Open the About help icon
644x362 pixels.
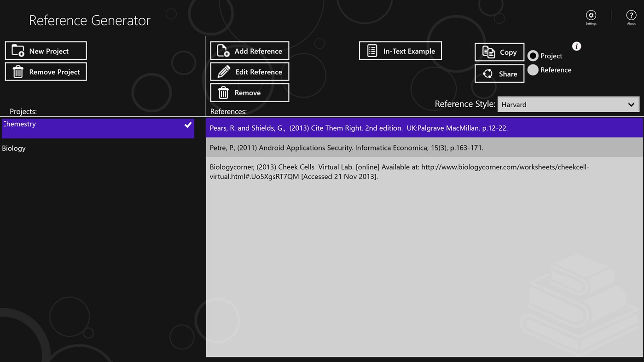631,14
